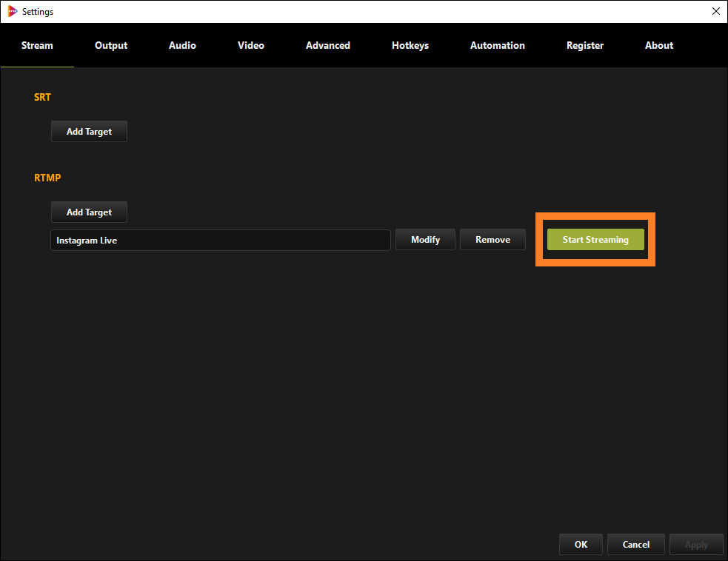Switch to the Output tab
This screenshot has height=561, width=728.
(x=110, y=45)
